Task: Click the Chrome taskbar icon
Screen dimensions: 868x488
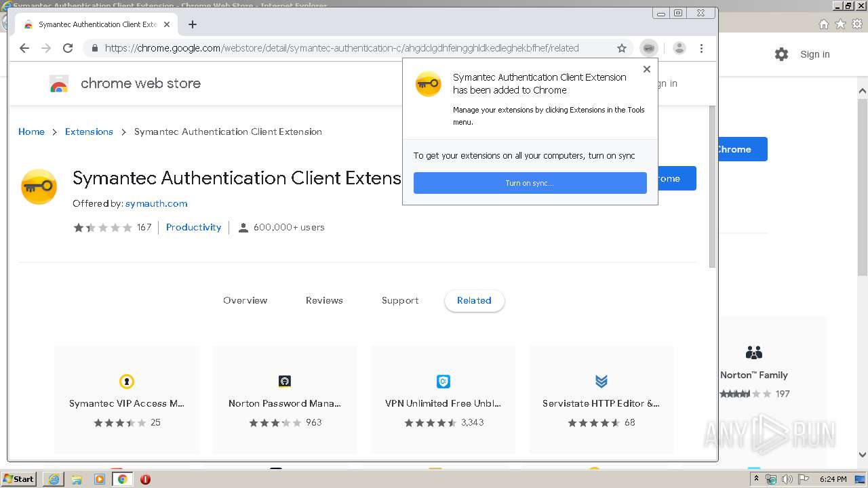Action: pyautogui.click(x=122, y=479)
